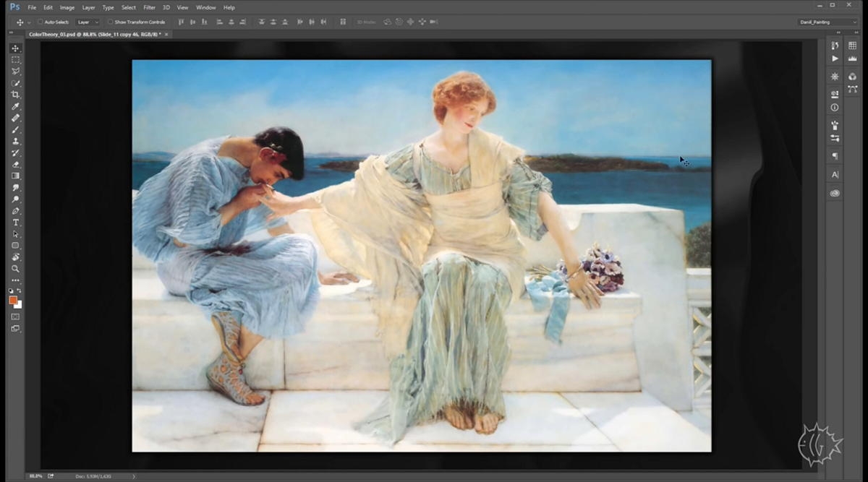
Task: Select the Eraser tool
Action: (15, 165)
